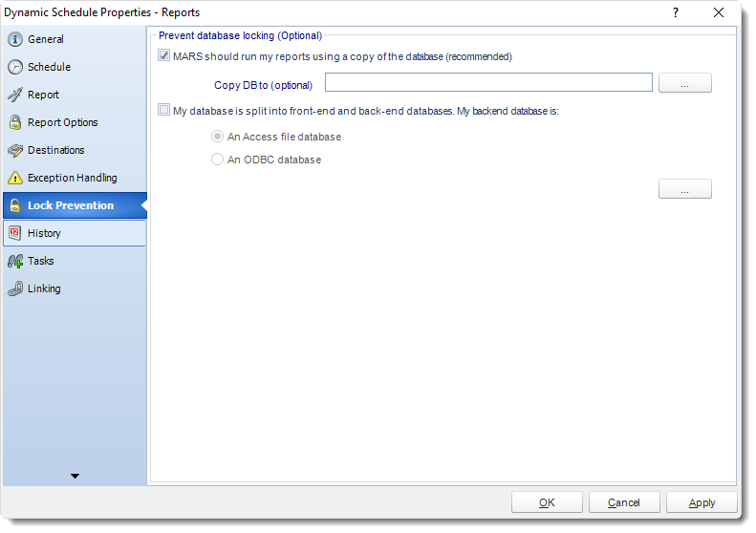Open the Tasks section

[75, 261]
